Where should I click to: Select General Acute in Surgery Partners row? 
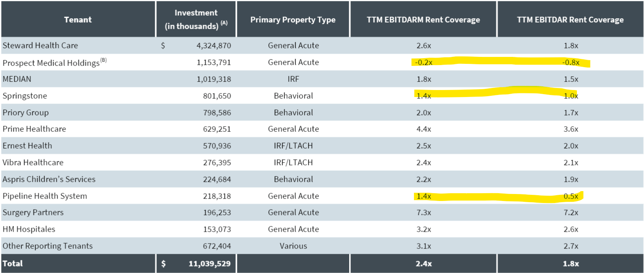294,212
